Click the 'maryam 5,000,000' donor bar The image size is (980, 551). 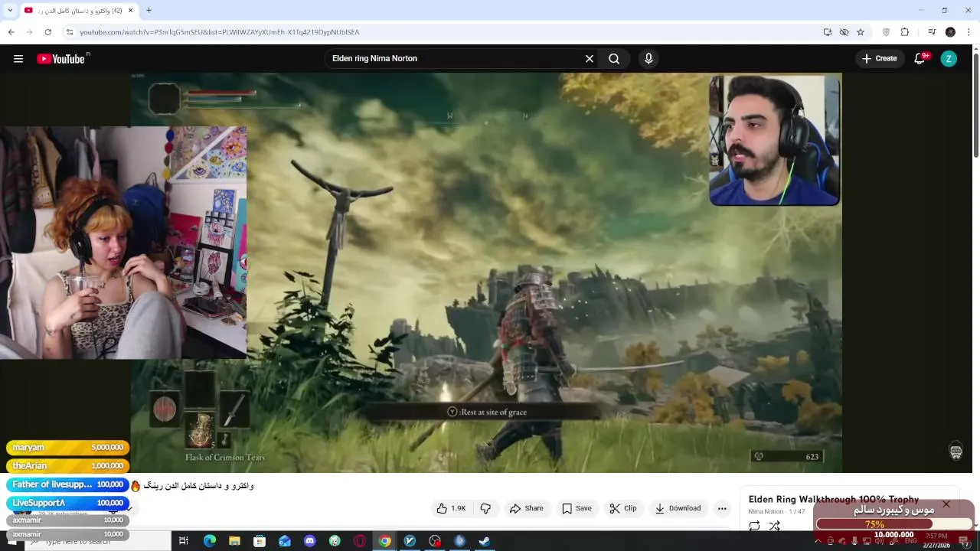68,448
